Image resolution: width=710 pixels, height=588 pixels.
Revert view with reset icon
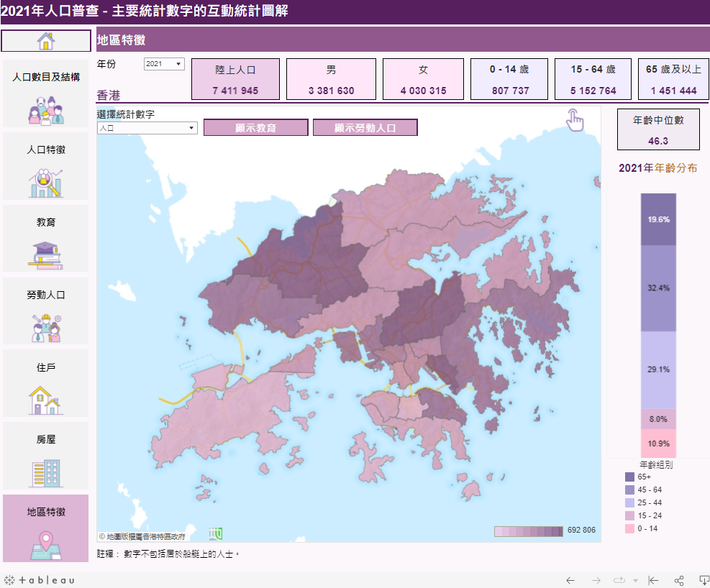(653, 580)
